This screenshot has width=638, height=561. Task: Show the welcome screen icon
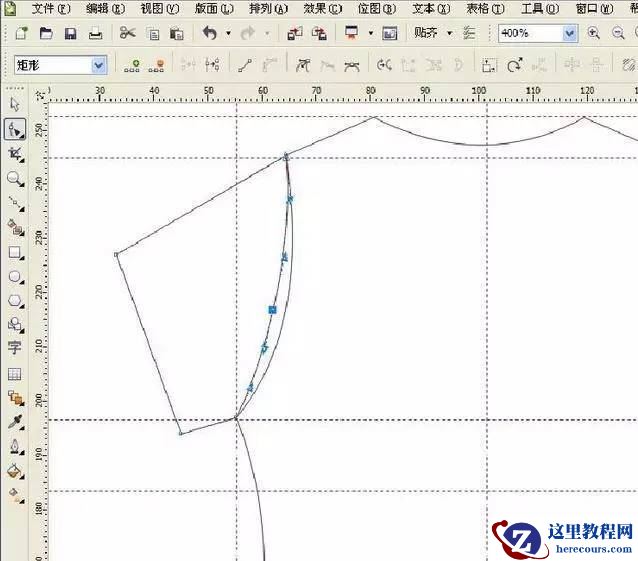[389, 33]
